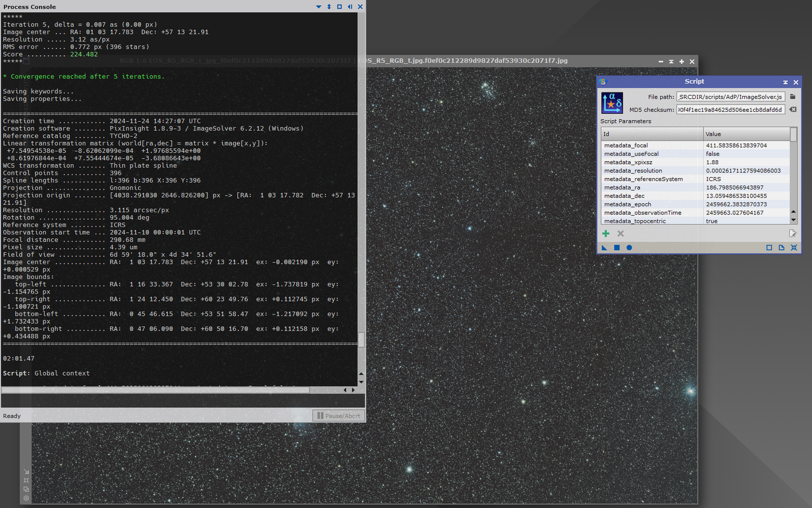
Task: Shade the Script window title bar
Action: pos(785,82)
